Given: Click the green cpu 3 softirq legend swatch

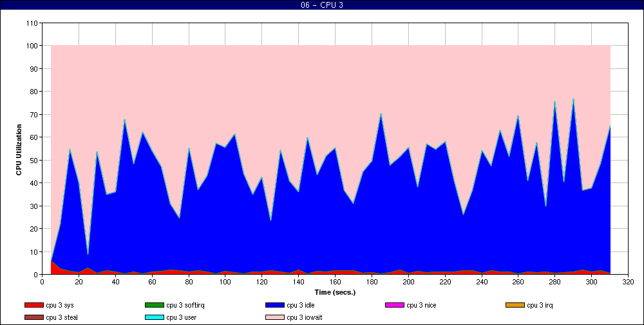Looking at the screenshot, I should tap(154, 305).
